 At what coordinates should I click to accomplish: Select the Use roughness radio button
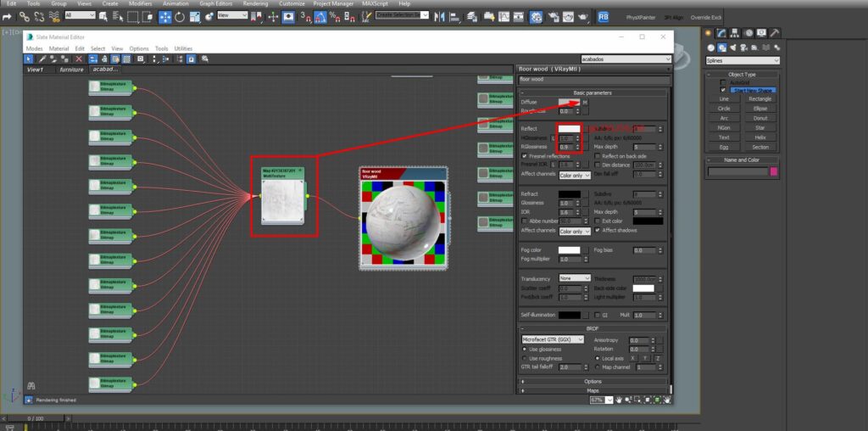coord(524,358)
